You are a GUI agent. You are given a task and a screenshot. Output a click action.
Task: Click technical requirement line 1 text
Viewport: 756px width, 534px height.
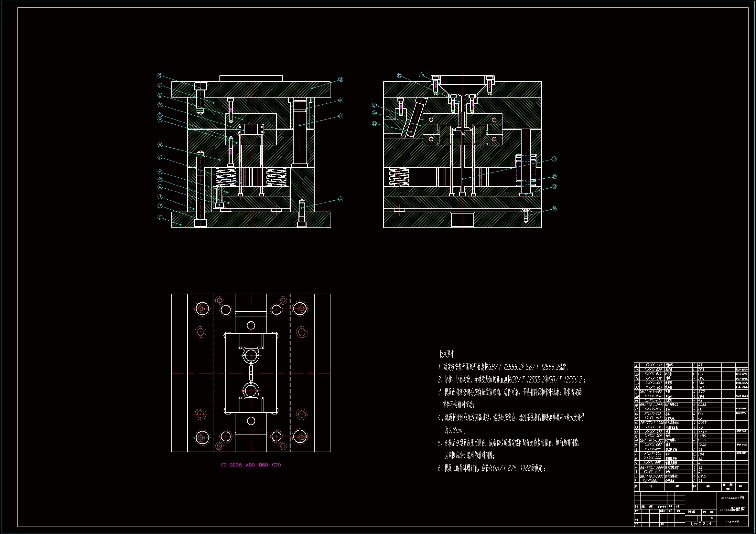[503, 367]
